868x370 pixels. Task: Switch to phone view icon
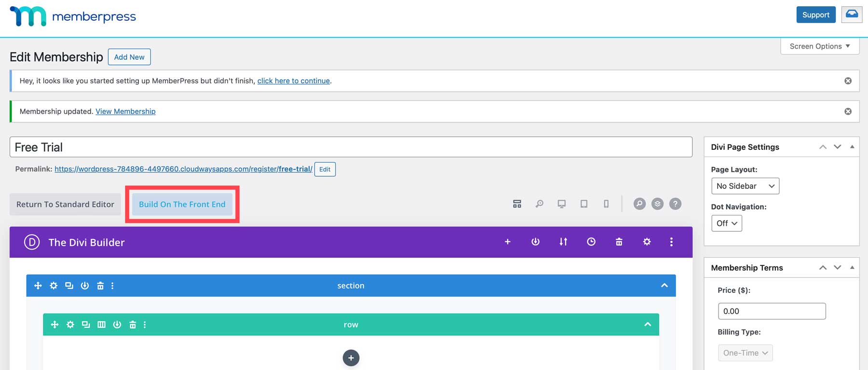pyautogui.click(x=606, y=204)
